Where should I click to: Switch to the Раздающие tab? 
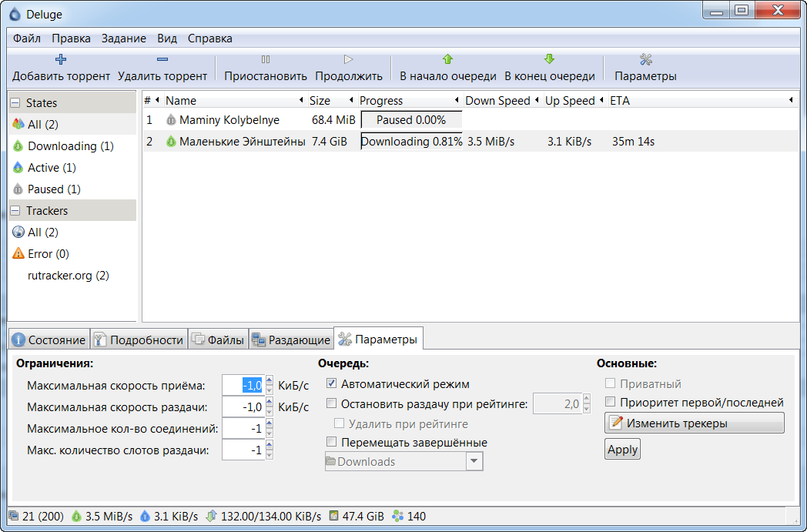pyautogui.click(x=291, y=340)
